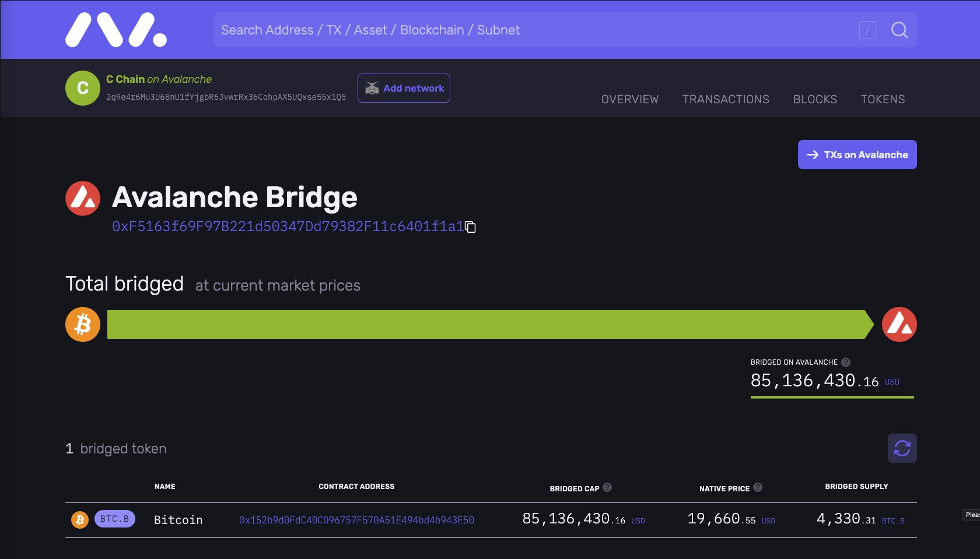Click the Avalanche icon right of the bridge bar
Viewport: 980px width, 559px height.
point(899,324)
